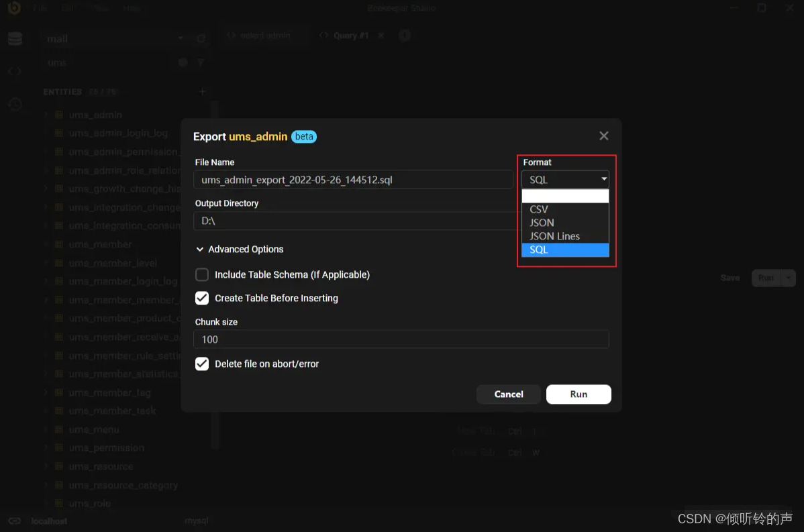804x532 pixels.
Task: Choose CSV in the Format list
Action: pyautogui.click(x=565, y=209)
